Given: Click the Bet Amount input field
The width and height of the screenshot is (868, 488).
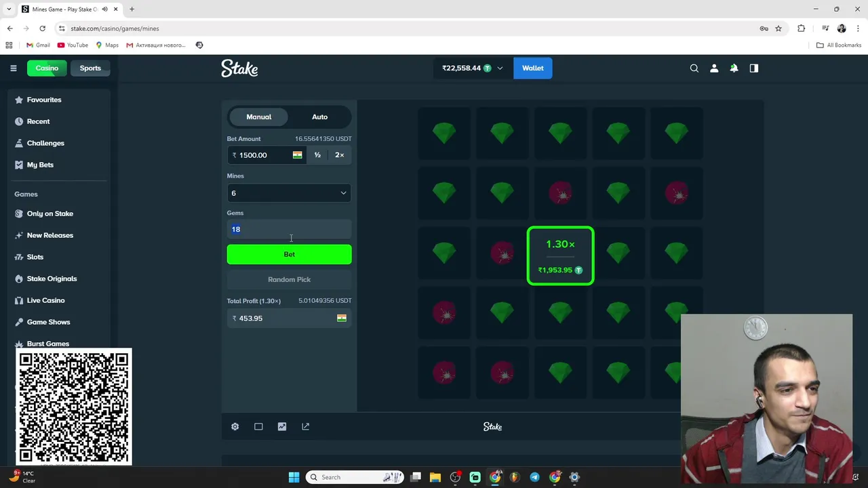Looking at the screenshot, I should coord(267,155).
